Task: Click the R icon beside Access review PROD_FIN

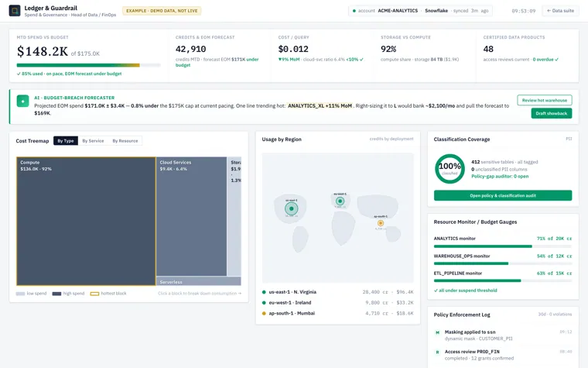Action: [x=437, y=353]
